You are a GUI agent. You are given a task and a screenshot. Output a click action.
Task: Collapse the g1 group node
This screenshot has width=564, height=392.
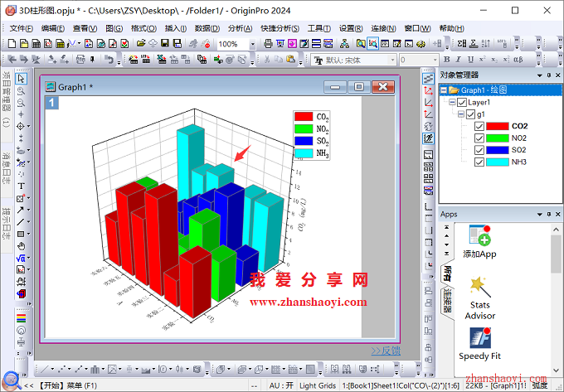point(461,114)
